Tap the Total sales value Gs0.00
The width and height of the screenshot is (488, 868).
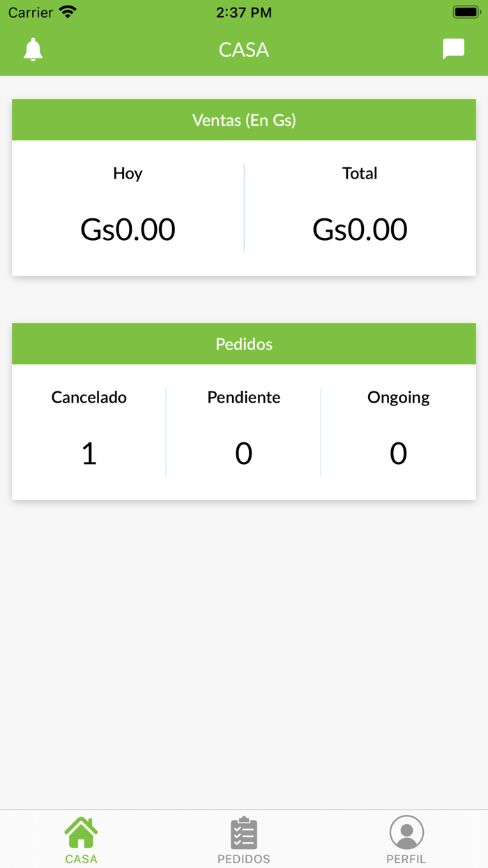[360, 229]
